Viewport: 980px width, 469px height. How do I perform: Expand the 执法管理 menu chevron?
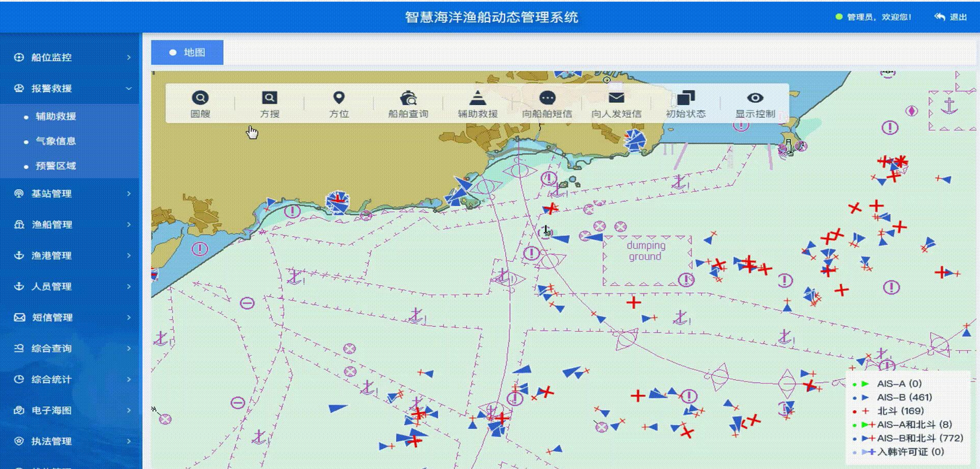click(x=129, y=441)
